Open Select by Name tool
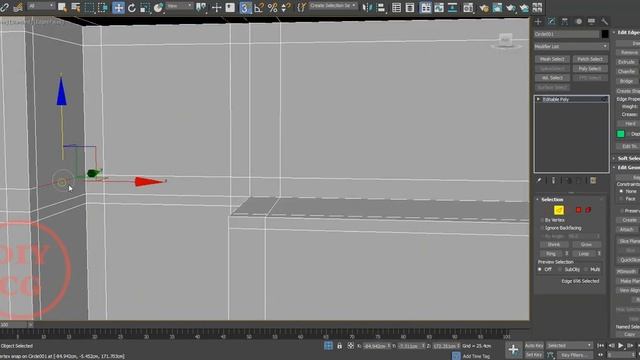Screen dimensions: 640x360 tap(76, 7)
